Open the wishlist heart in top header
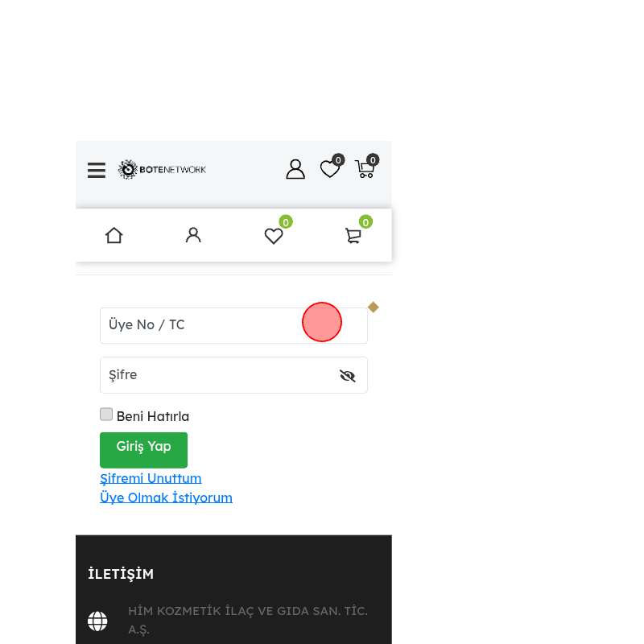This screenshot has height=644, width=644. pyautogui.click(x=332, y=167)
